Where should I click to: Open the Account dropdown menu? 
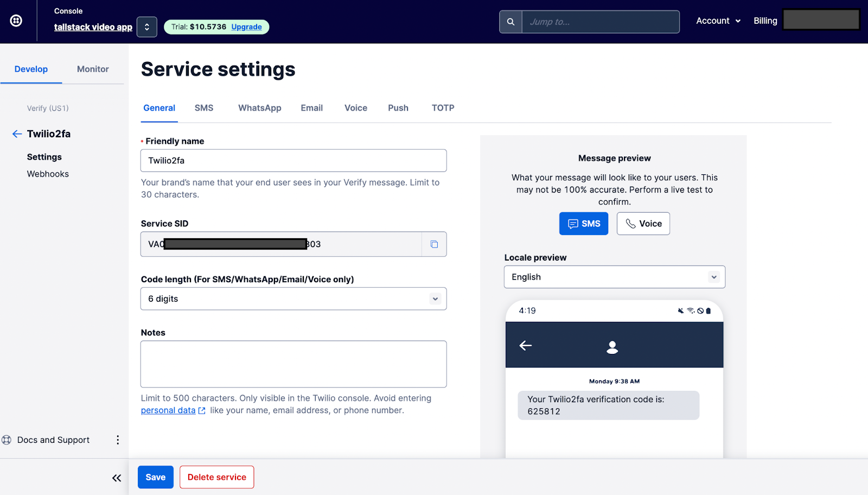[718, 21]
